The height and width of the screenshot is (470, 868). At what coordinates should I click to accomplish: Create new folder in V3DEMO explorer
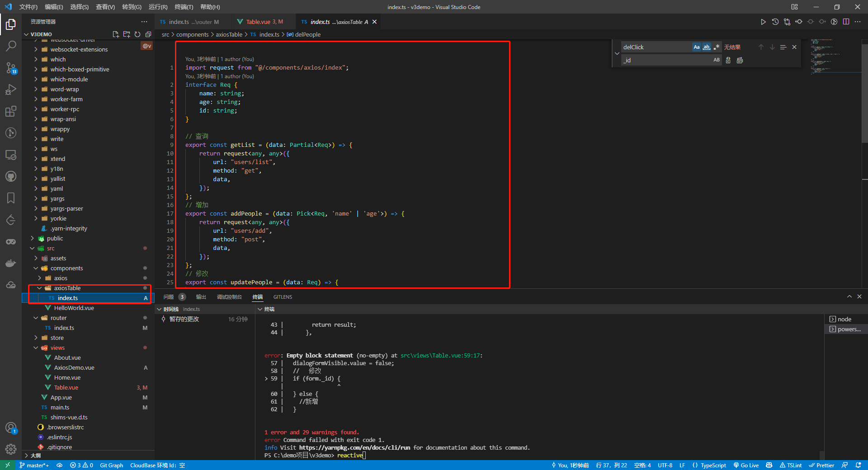click(127, 34)
